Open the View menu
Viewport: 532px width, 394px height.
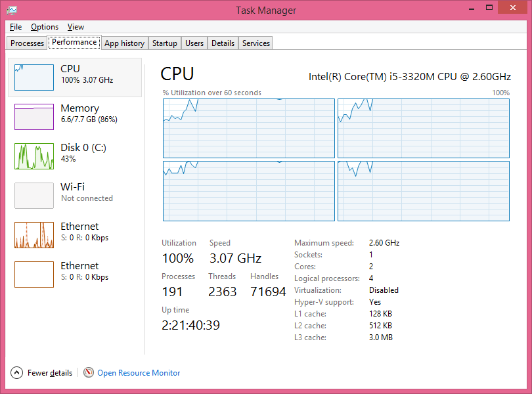pyautogui.click(x=75, y=27)
